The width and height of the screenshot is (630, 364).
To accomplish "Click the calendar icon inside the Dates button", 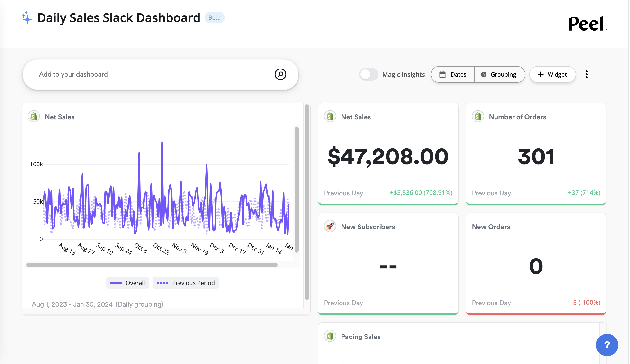I will click(x=443, y=74).
